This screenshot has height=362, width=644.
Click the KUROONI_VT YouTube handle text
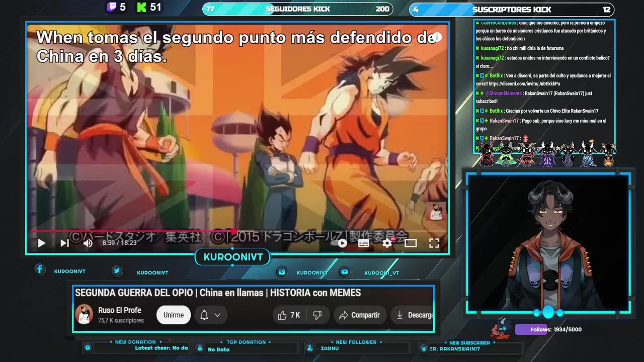(x=382, y=273)
